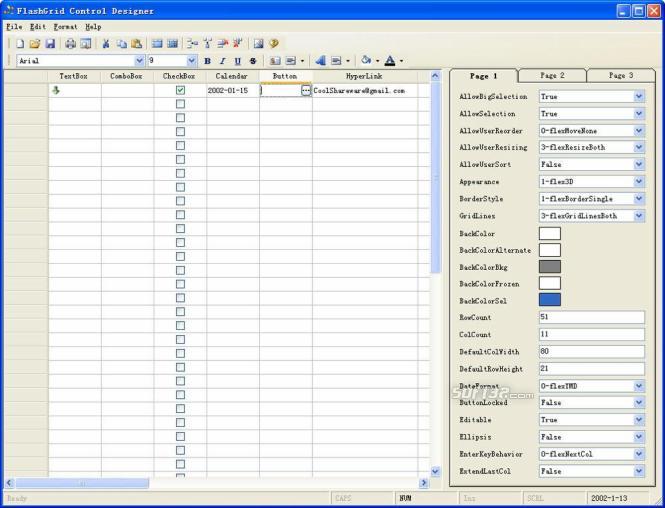The height and width of the screenshot is (508, 665).
Task: Print the grid with printer icon
Action: 70,44
